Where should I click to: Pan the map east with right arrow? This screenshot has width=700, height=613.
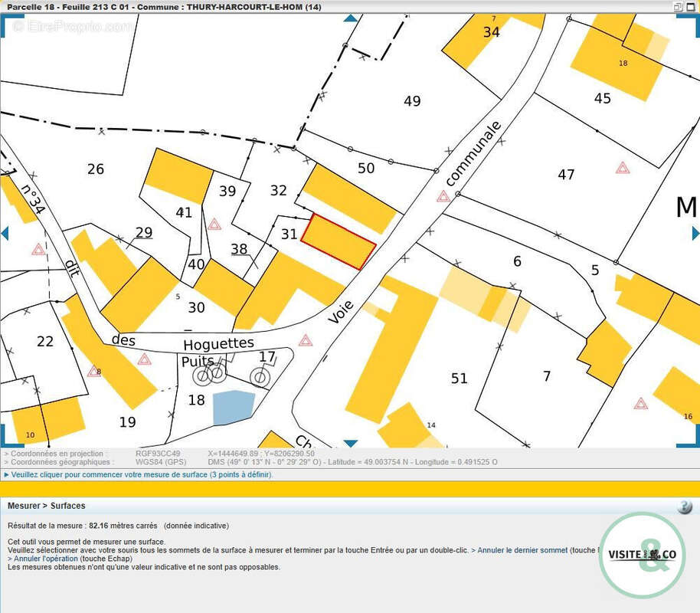pyautogui.click(x=695, y=233)
